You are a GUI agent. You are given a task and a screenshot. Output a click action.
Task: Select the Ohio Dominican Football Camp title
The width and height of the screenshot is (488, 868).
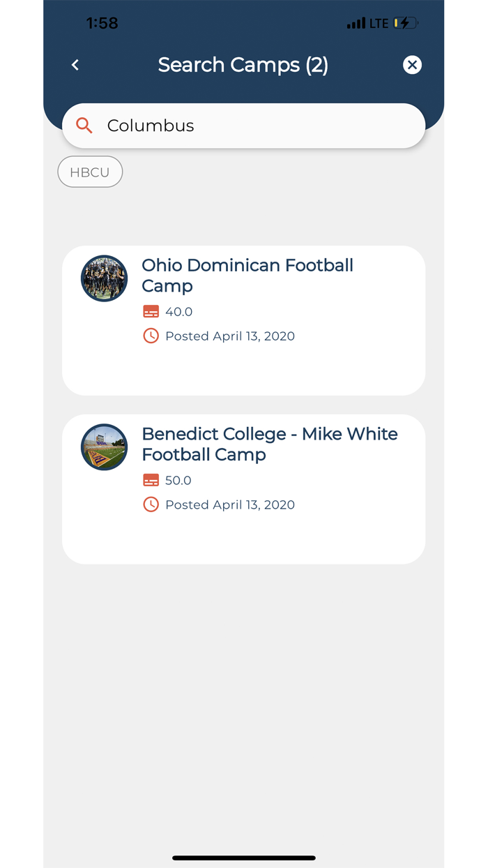point(247,276)
